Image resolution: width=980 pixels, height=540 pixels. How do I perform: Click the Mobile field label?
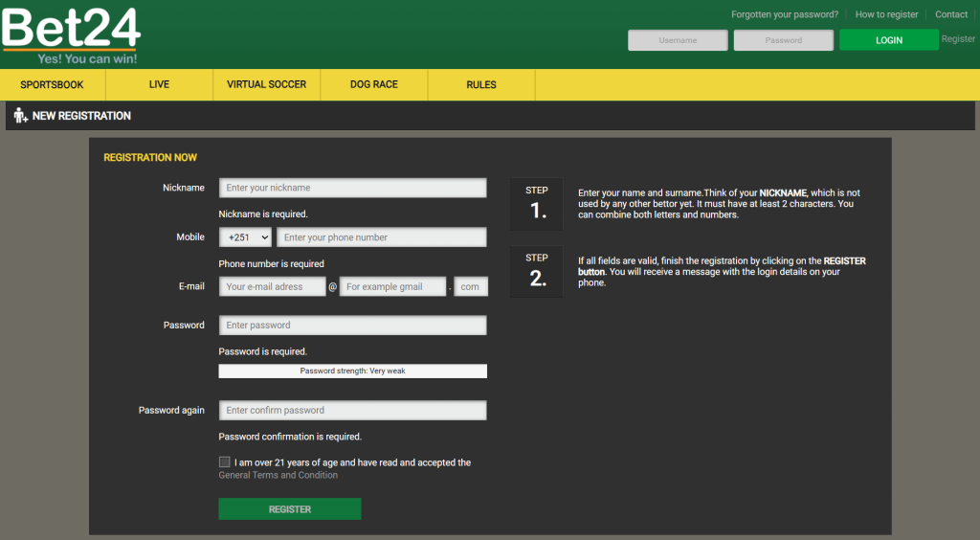(190, 236)
